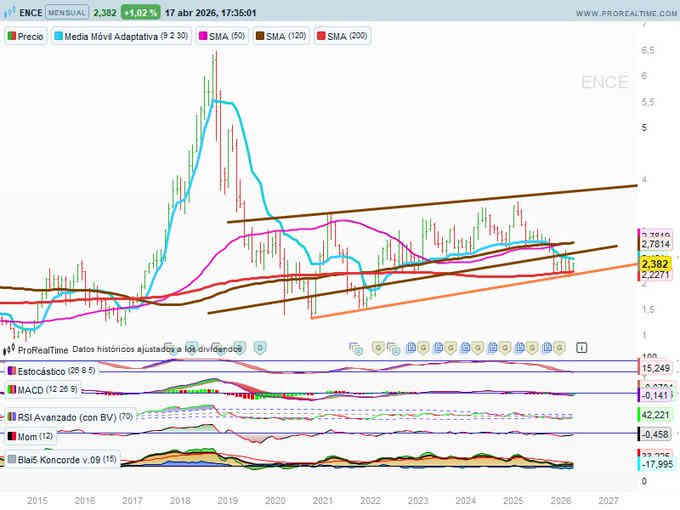
Task: Toggle the SMA (200) moving average label
Action: click(x=342, y=35)
